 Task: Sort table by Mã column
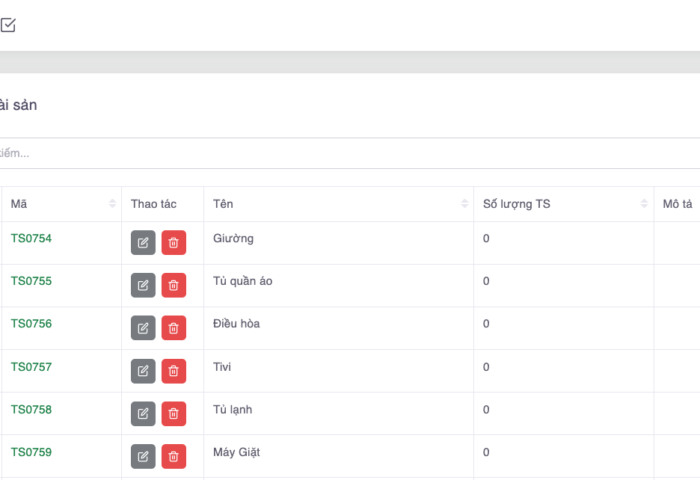pyautogui.click(x=112, y=204)
